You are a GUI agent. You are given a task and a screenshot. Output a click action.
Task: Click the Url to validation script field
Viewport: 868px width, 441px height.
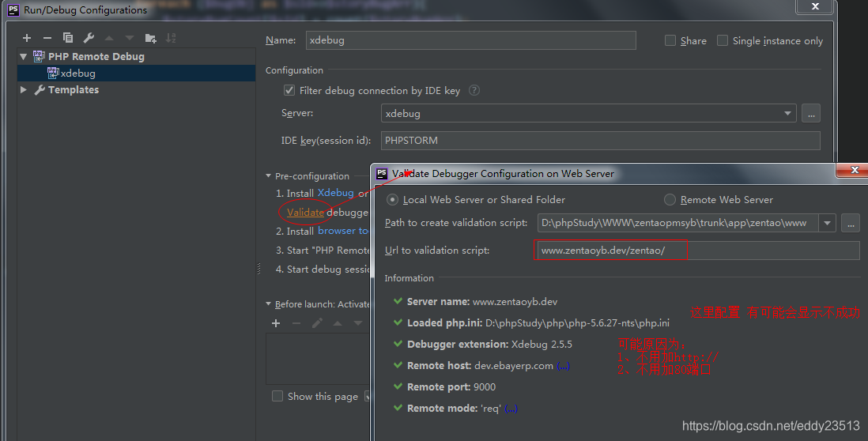pos(699,251)
